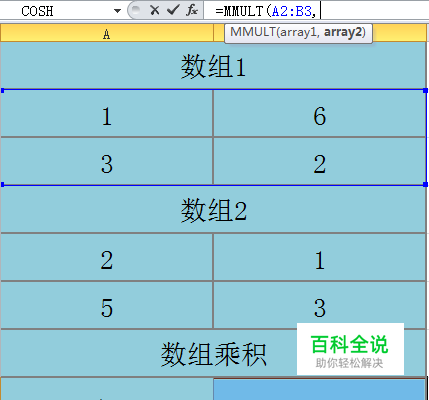The image size is (429, 400).
Task: Confirm the formula with the checkmark icon
Action: click(173, 10)
